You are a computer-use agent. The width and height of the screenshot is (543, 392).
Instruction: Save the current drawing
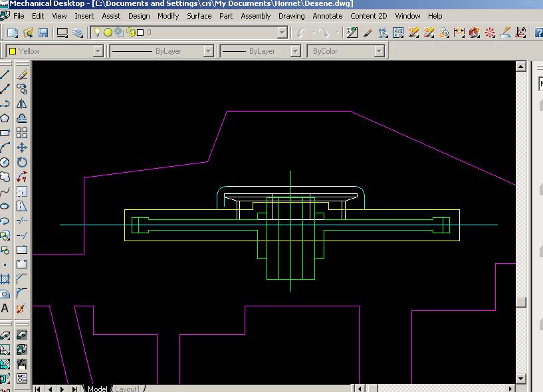click(x=43, y=33)
